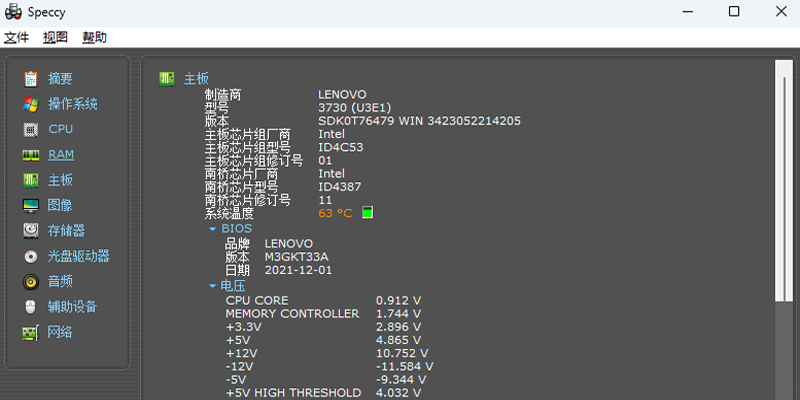The image size is (800, 400).
Task: Click the motherboard icon beside 主板 heading
Action: pos(166,79)
